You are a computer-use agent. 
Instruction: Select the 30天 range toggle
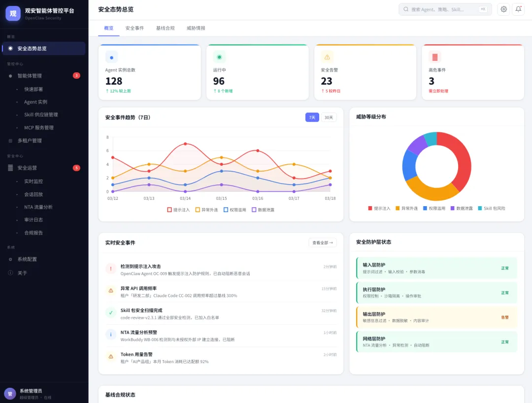[x=329, y=117]
